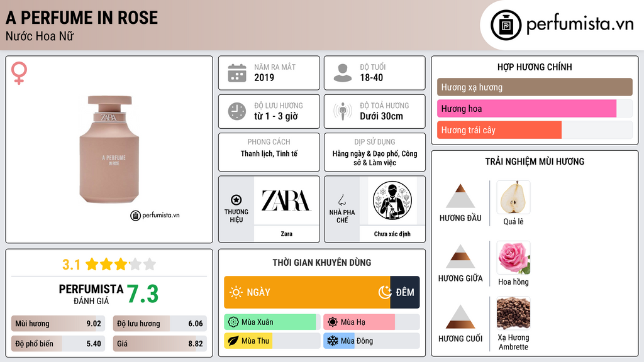Click the longevity value từ 1 - 3 giờ

pyautogui.click(x=276, y=116)
